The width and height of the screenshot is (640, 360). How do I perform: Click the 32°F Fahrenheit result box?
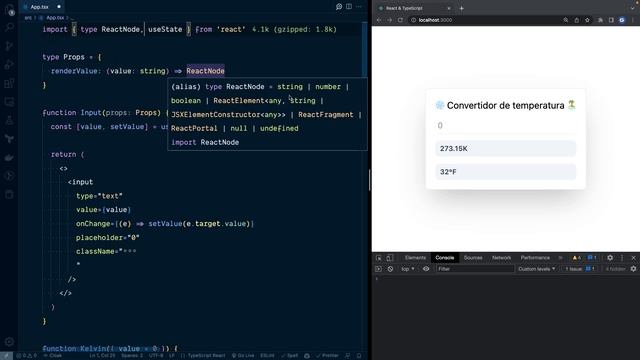[505, 172]
